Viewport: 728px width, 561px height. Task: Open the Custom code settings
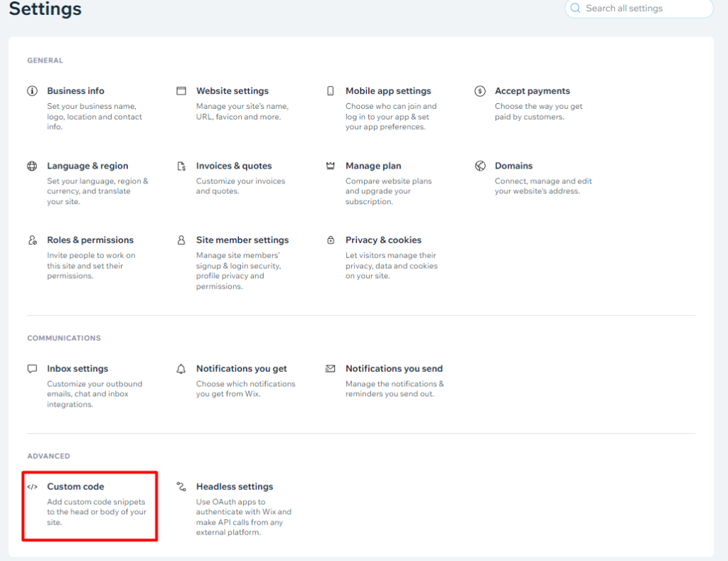coord(75,487)
